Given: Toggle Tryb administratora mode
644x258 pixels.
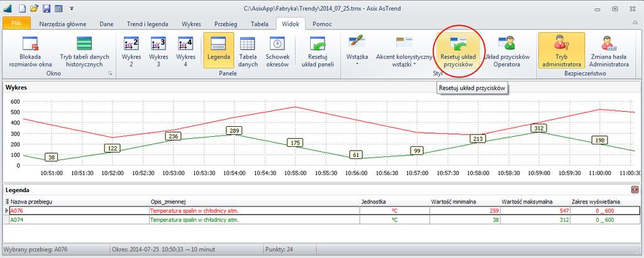Looking at the screenshot, I should pos(562,50).
